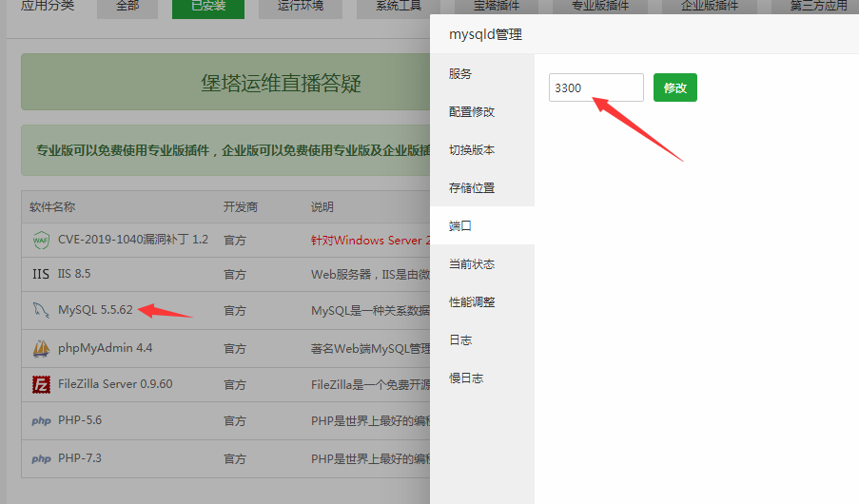This screenshot has height=504, width=859.
Task: Focus the port input field showing 3300
Action: pyautogui.click(x=596, y=87)
